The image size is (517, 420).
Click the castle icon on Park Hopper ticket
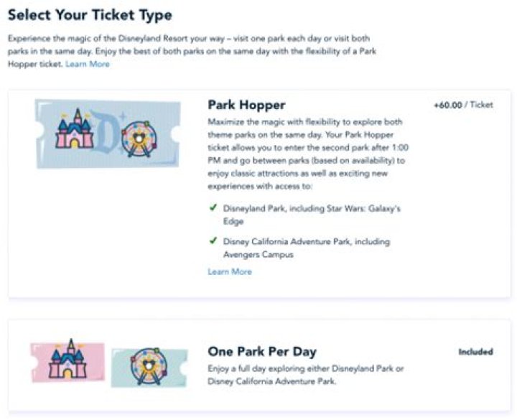point(75,129)
